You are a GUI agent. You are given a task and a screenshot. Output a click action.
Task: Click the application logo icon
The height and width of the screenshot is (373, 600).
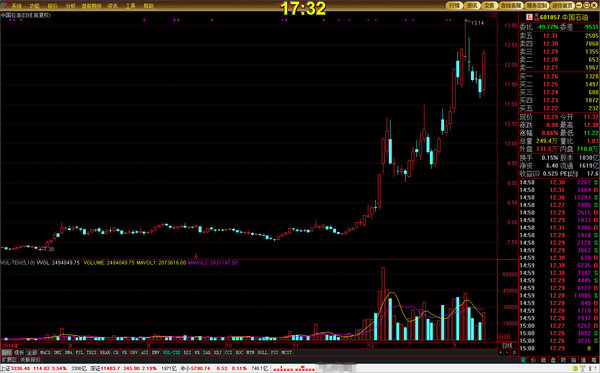point(4,5)
